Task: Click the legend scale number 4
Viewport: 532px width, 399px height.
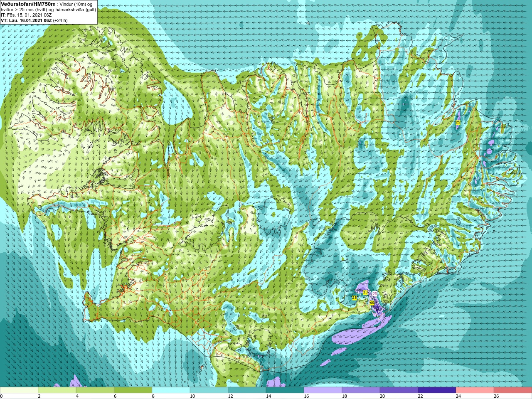Action: [x=77, y=396]
